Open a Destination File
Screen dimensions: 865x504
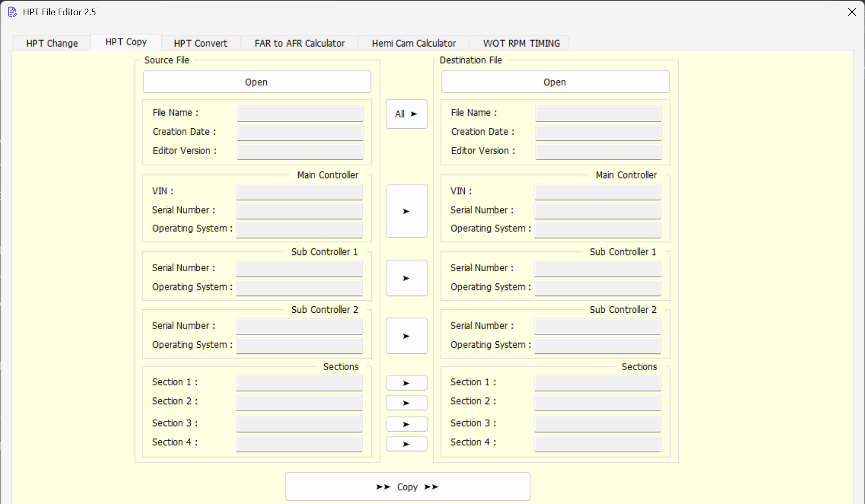pyautogui.click(x=555, y=82)
